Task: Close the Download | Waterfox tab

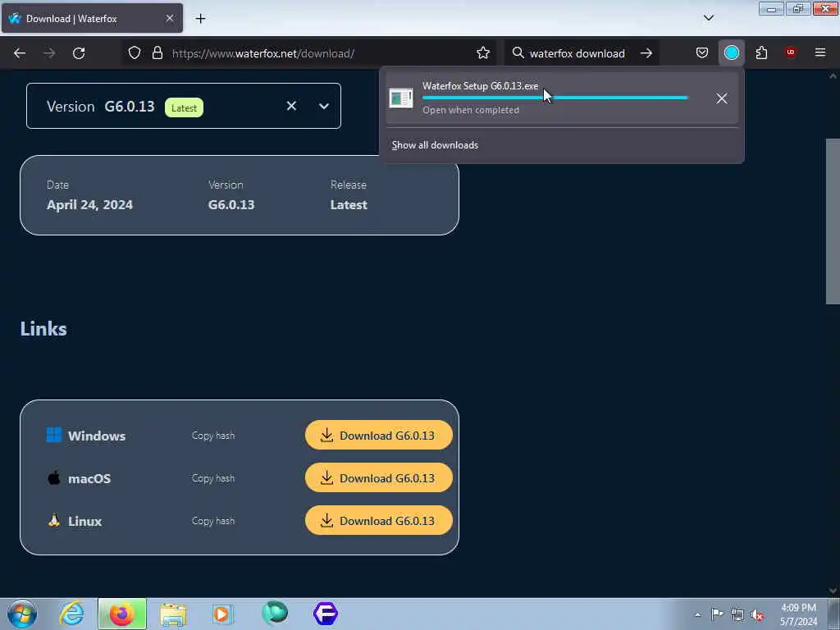Action: 170,18
